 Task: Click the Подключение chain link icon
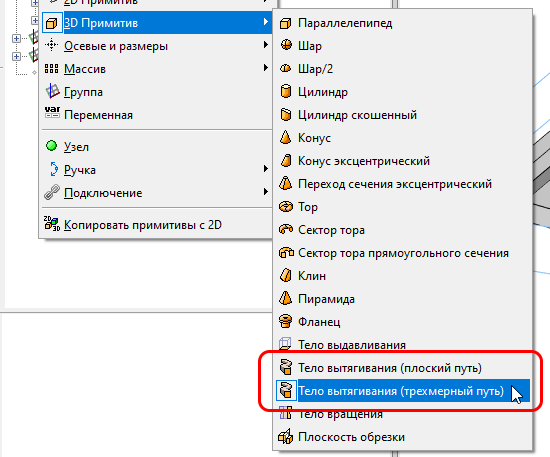click(52, 192)
